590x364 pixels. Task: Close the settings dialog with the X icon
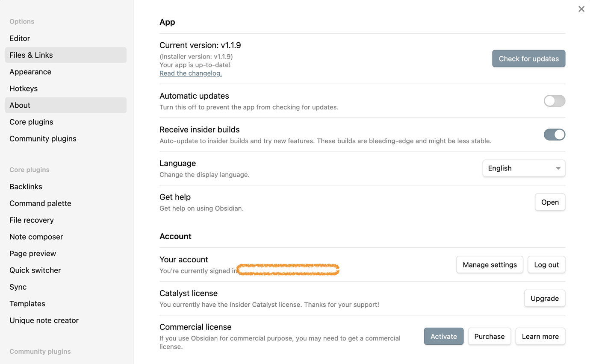581,9
